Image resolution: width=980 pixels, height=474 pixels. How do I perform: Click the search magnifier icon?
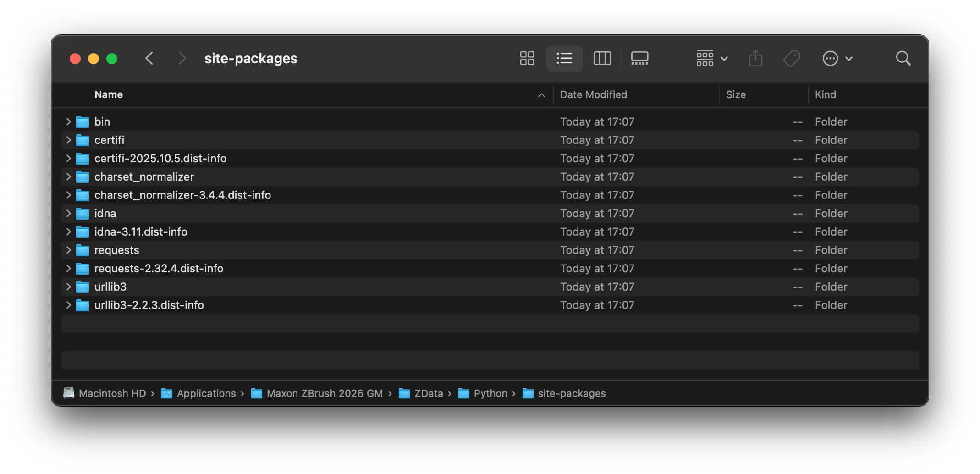(903, 58)
